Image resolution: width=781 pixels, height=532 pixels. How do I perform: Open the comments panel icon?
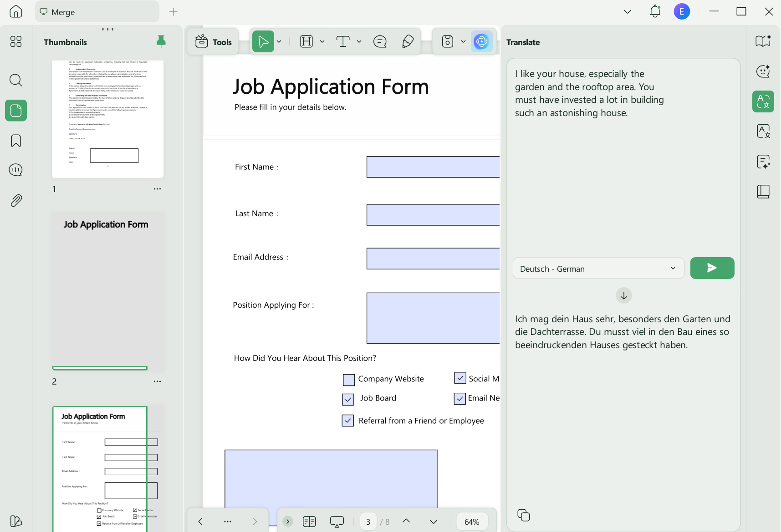point(16,170)
